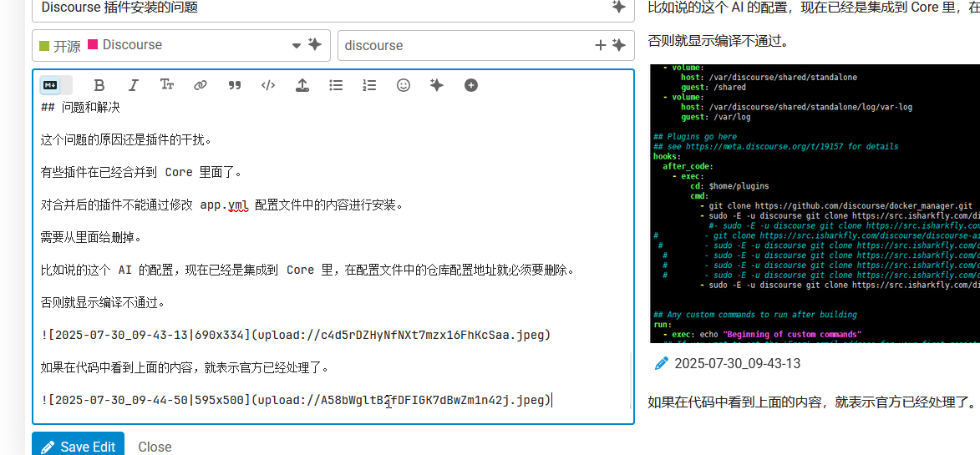Upload a file with the upload icon
The height and width of the screenshot is (455, 980).
pyautogui.click(x=302, y=85)
